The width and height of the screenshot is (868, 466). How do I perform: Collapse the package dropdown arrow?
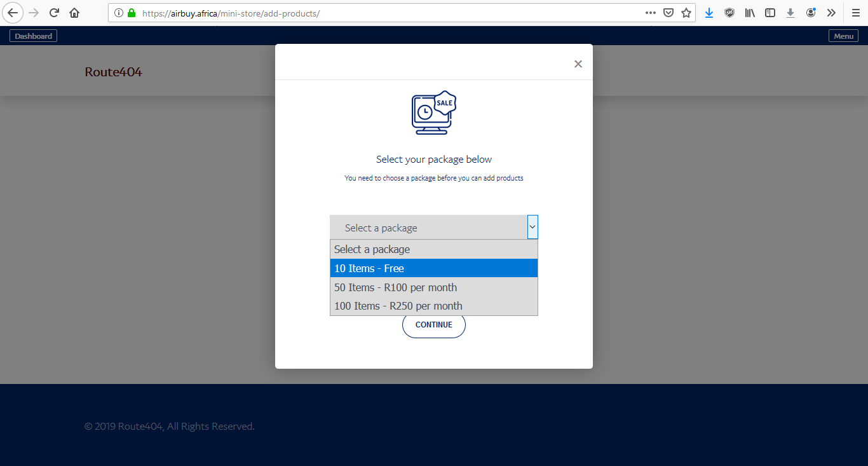pos(532,227)
